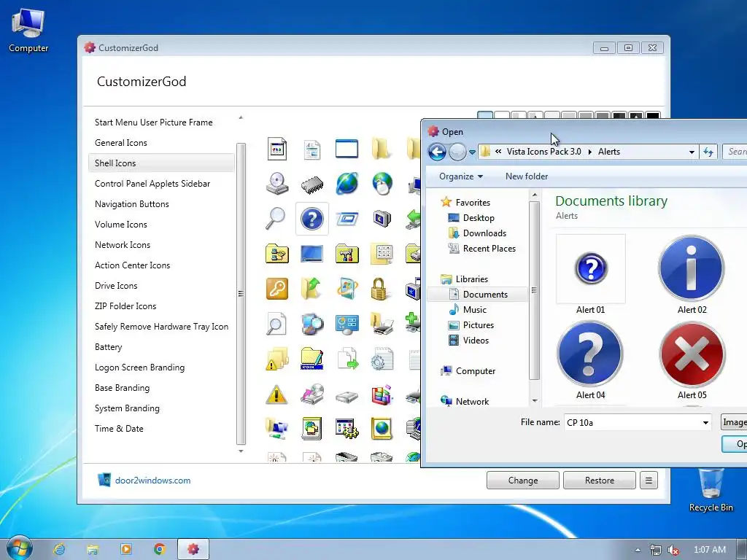The width and height of the screenshot is (747, 560).
Task: Click the Change button
Action: [x=523, y=481]
